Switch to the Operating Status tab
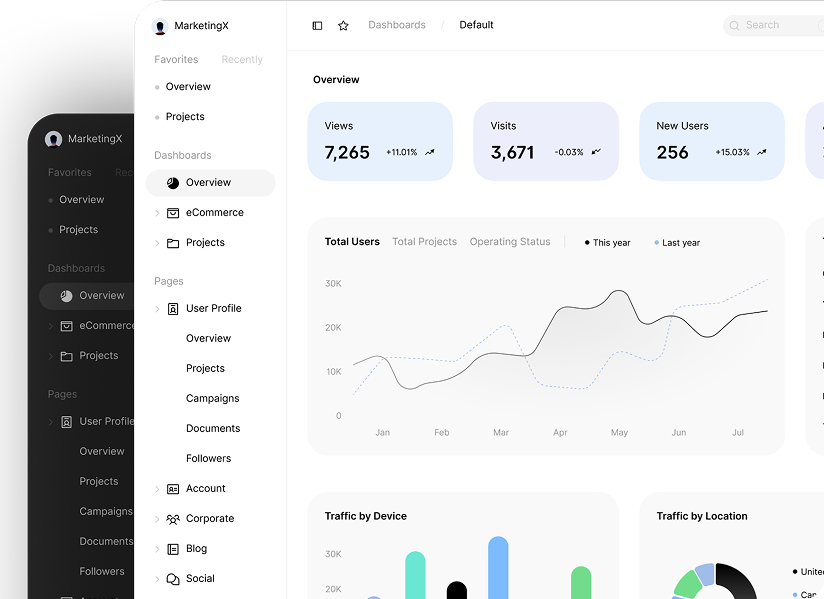Viewport: 824px width, 599px height. tap(510, 242)
